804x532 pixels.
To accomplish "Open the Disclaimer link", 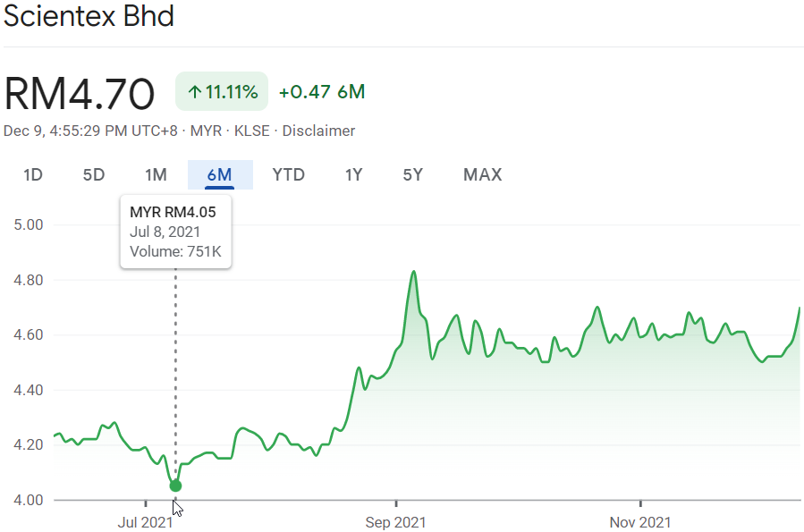I will (318, 131).
